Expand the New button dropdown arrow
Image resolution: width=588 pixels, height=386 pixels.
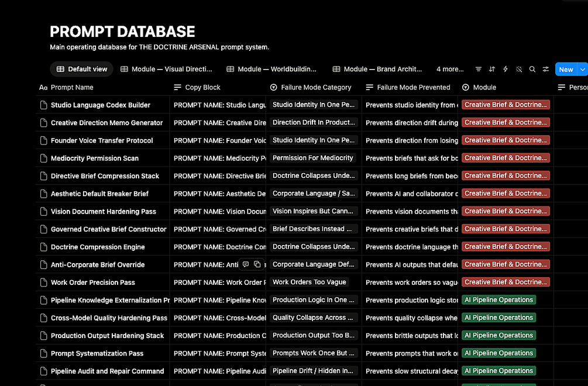coord(582,70)
